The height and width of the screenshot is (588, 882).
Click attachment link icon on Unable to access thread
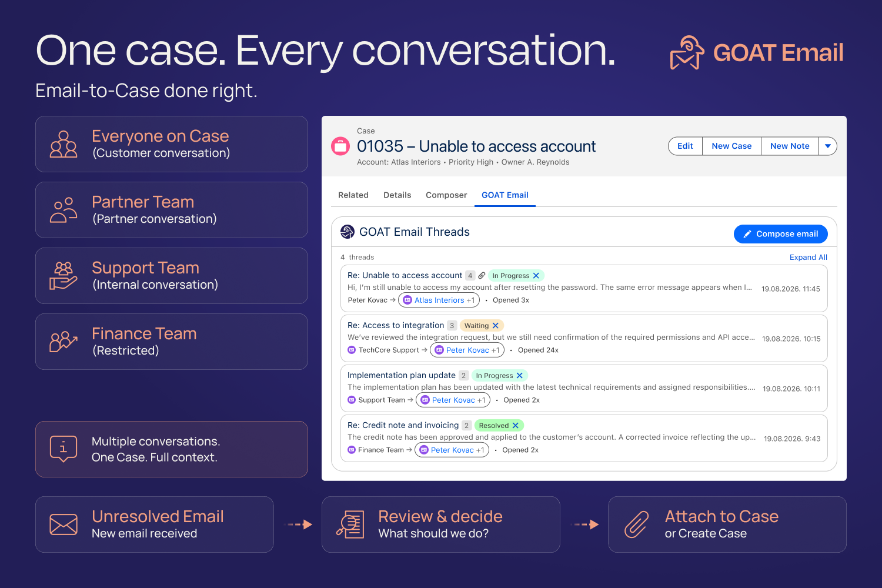482,275
